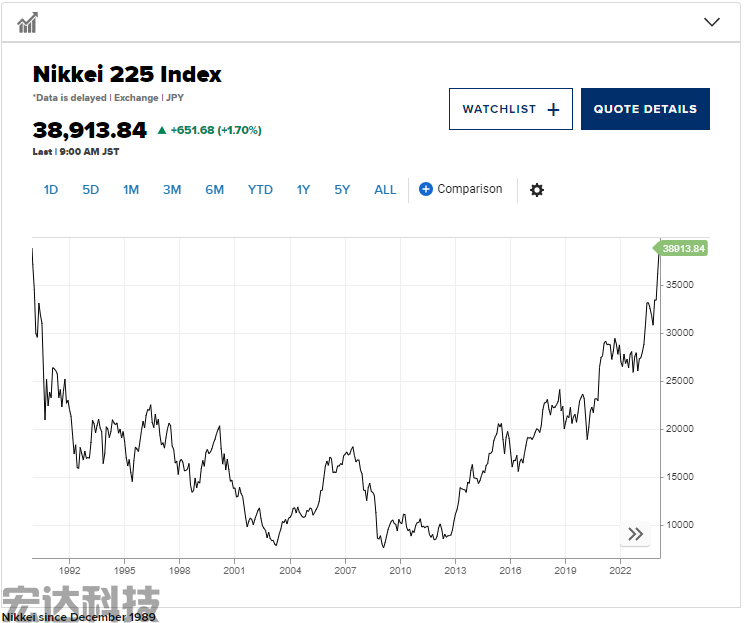Click the bar chart icon in header

pos(28,23)
